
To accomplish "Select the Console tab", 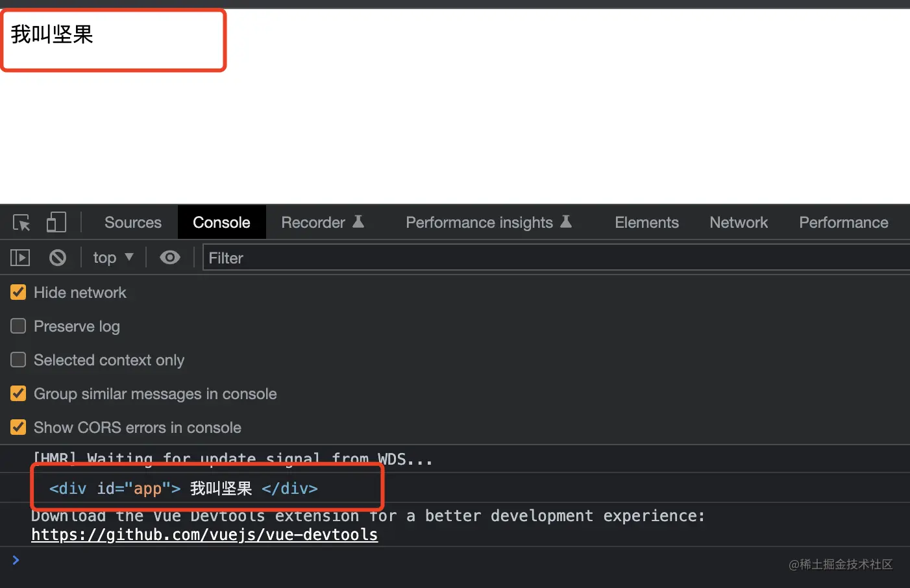I will click(221, 223).
